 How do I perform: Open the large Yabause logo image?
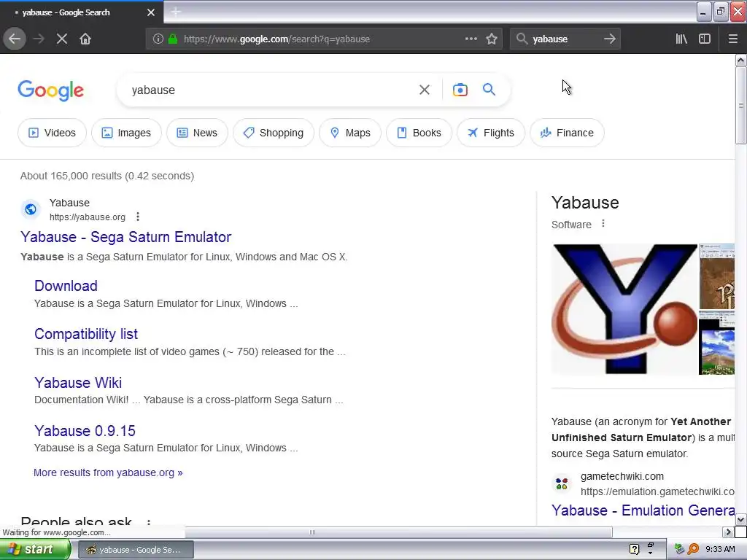(x=624, y=309)
